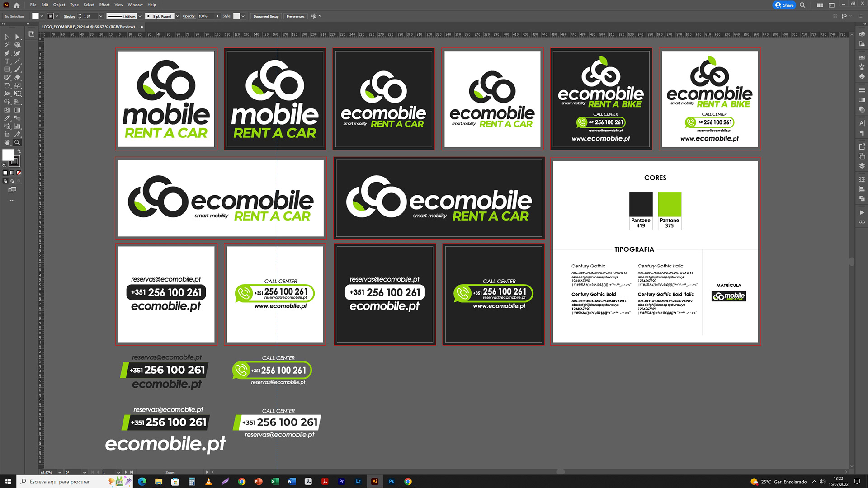Open the zoom level 66.67% dropdown
868x488 pixels.
(x=60, y=472)
